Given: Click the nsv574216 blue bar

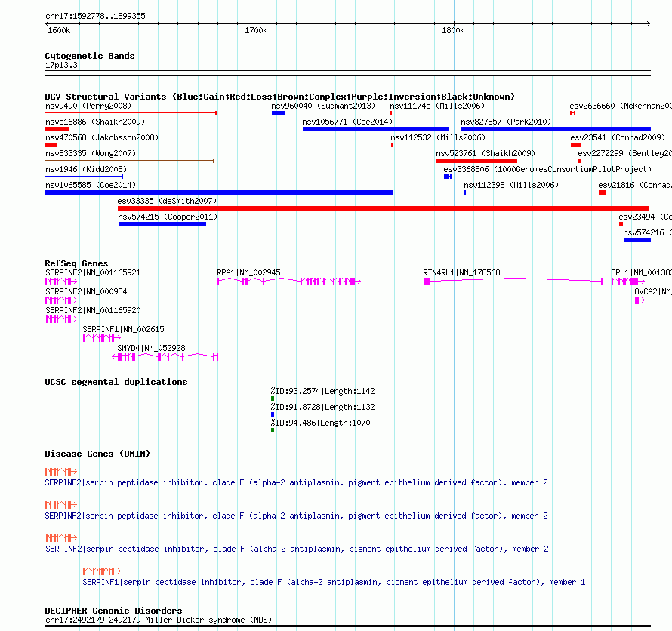Looking at the screenshot, I should click(x=637, y=240).
